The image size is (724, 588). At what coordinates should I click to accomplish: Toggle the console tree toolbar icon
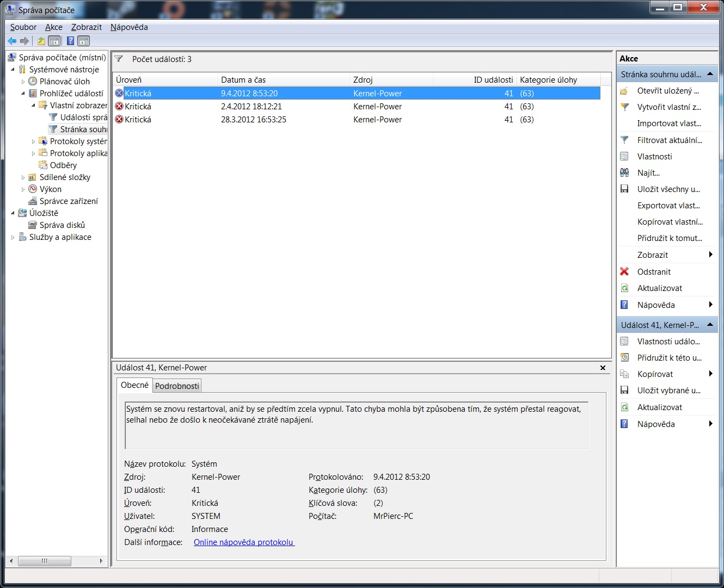tap(54, 41)
